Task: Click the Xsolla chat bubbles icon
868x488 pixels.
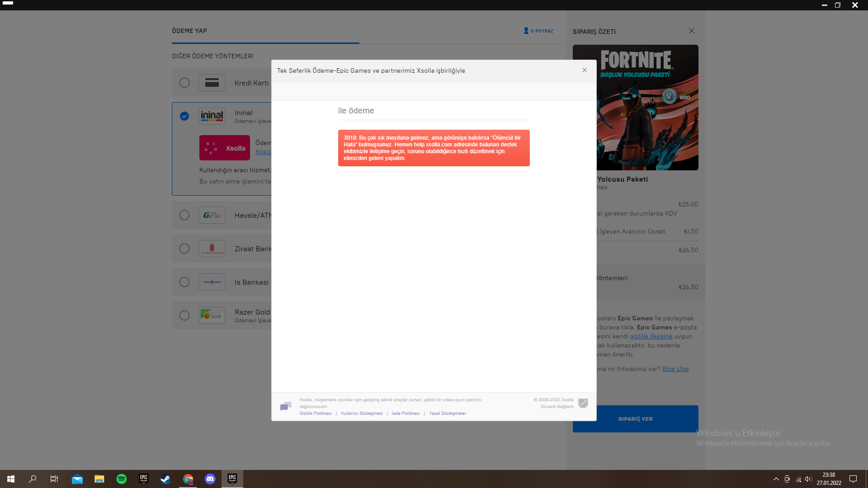Action: point(286,406)
